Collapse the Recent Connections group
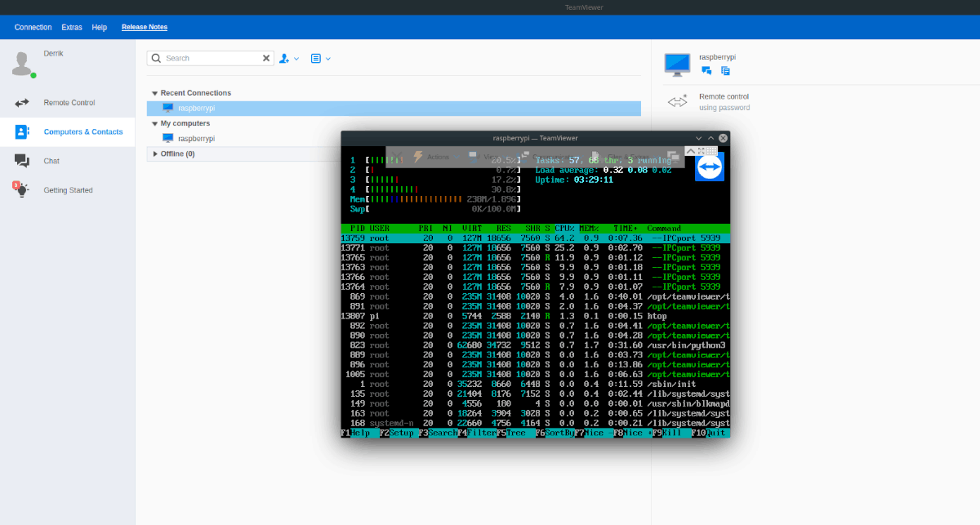The image size is (980, 525). coord(154,93)
